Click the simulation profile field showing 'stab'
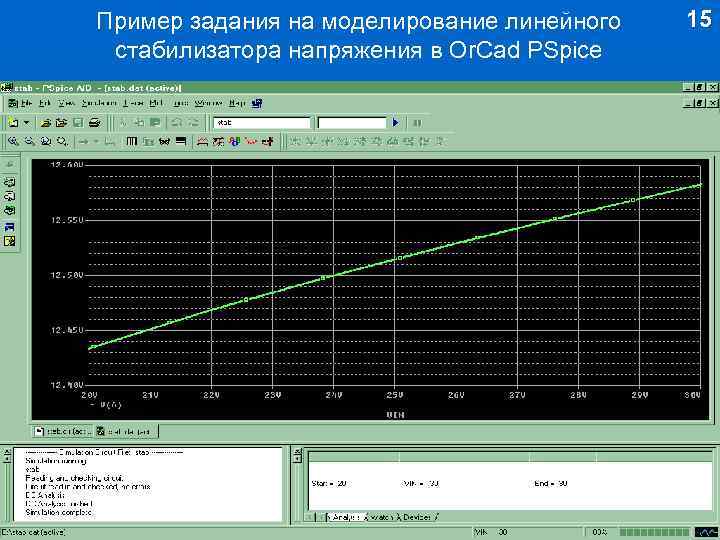This screenshot has height=540, width=720. (x=262, y=123)
